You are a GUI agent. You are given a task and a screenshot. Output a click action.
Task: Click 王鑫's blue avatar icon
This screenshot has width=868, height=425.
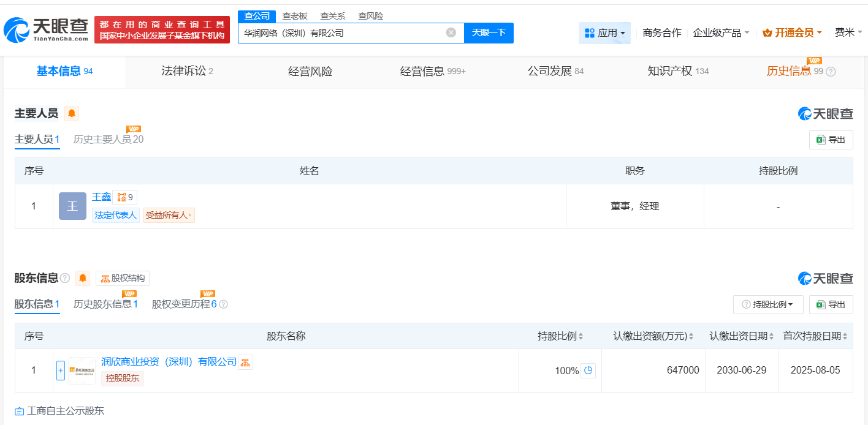point(72,206)
